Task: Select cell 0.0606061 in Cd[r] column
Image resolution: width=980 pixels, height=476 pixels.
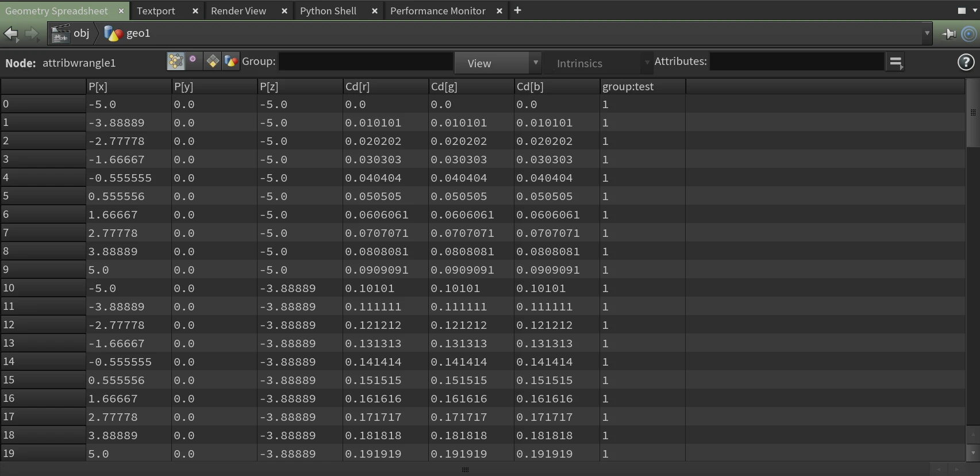Action: coord(386,214)
